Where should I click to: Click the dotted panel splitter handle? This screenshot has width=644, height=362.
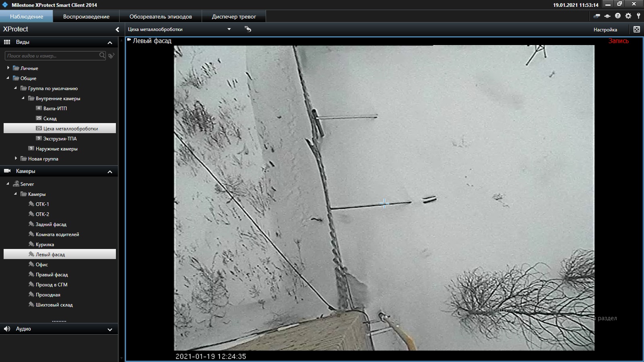pos(59,321)
